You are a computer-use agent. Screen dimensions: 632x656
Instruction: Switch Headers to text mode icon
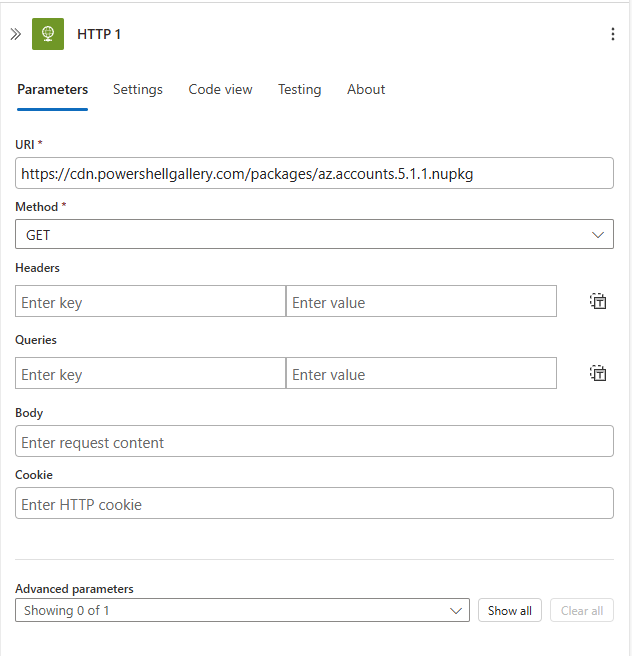[x=598, y=301]
